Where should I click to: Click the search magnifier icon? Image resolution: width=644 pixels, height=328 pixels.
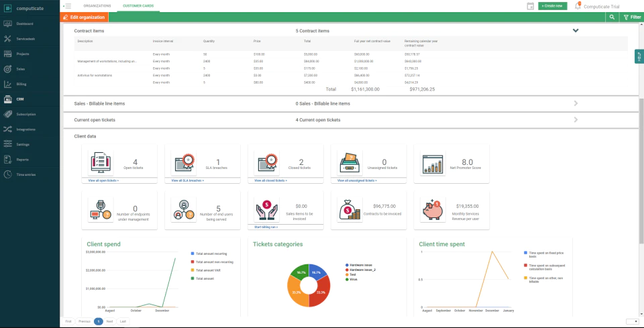[x=612, y=17]
